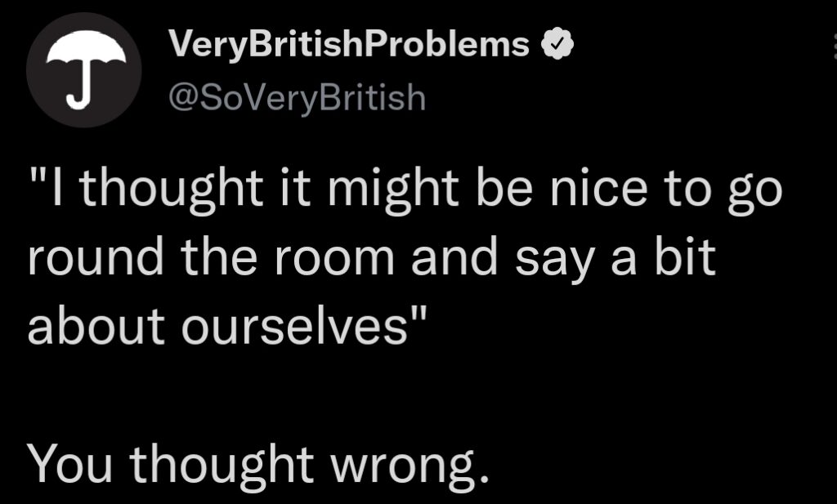This screenshot has width=837, height=504.
Task: Click the word "room" in the tweet
Action: pyautogui.click(x=334, y=261)
